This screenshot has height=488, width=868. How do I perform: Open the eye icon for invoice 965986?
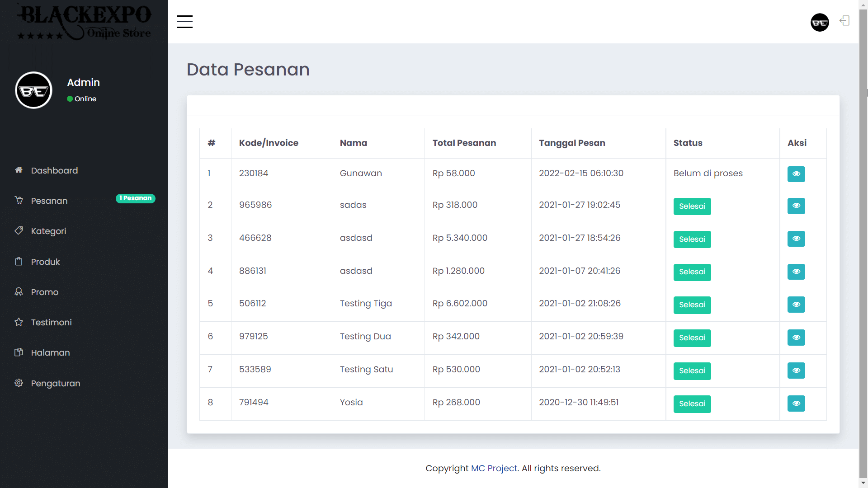coord(796,206)
